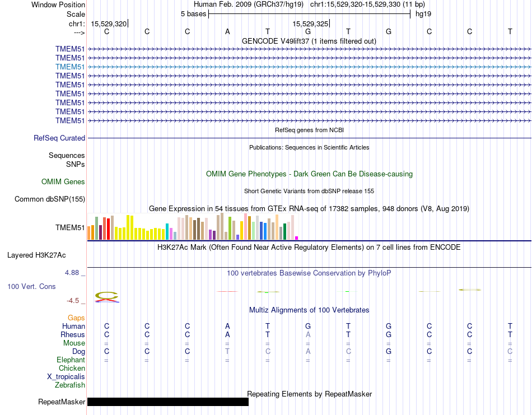This screenshot has height=415, width=532.
Task: Click the orange Gaps label
Action: click(76, 318)
